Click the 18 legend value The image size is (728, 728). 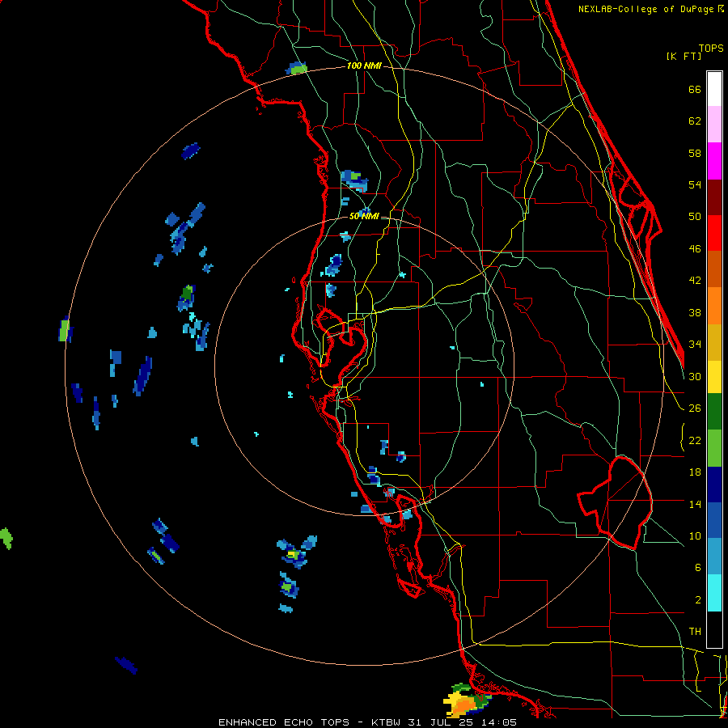click(695, 472)
